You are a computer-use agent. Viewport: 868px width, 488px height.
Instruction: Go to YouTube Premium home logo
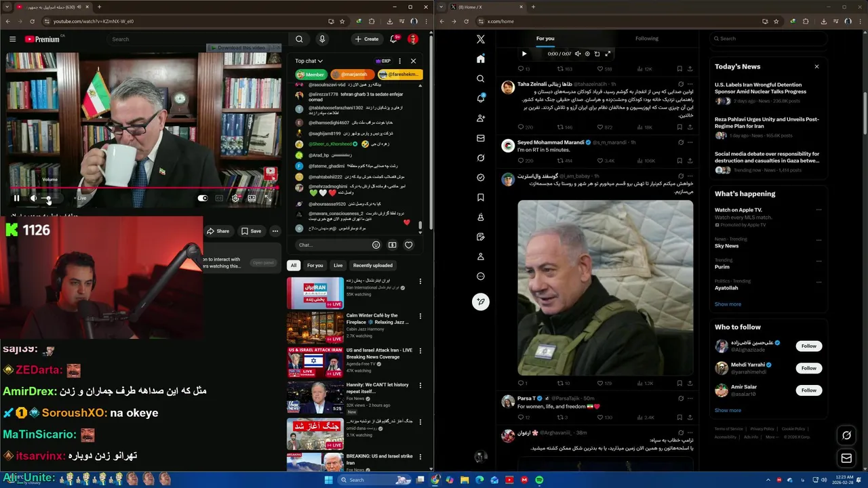coord(42,39)
